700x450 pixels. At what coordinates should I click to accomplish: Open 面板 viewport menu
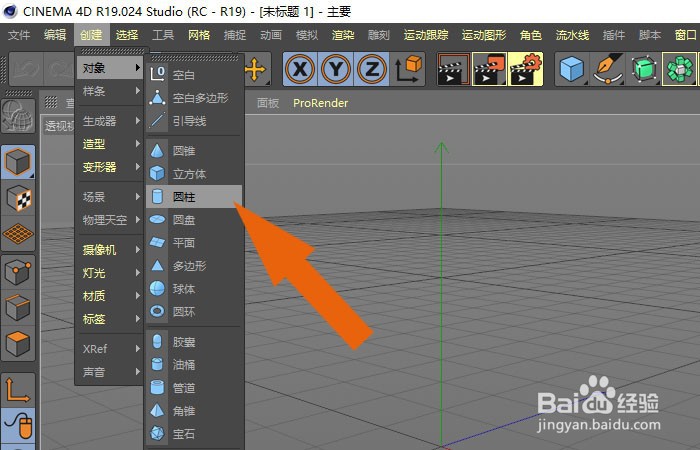pos(268,103)
